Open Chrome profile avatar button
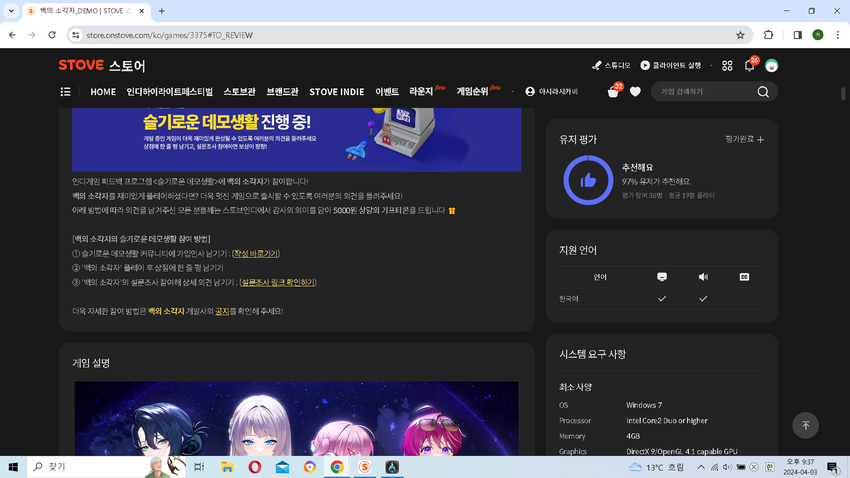Screen dimensions: 850x478 tap(818, 35)
